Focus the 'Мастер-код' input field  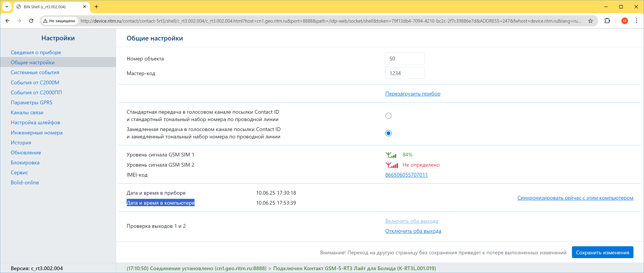(405, 73)
